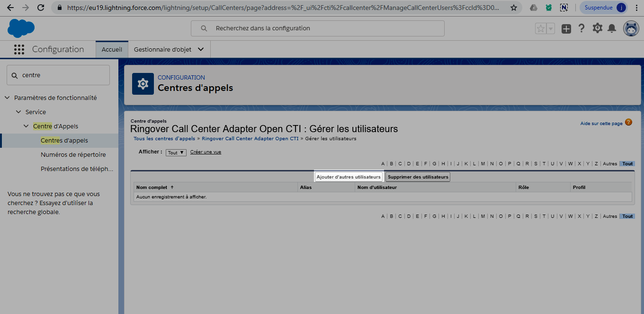Open the notifications bell
Viewport: 644px width, 314px height.
tap(612, 29)
